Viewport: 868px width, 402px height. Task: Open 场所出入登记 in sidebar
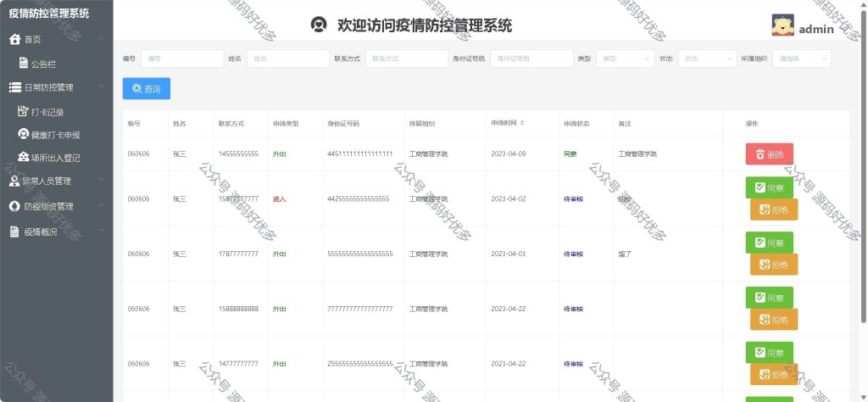click(56, 158)
